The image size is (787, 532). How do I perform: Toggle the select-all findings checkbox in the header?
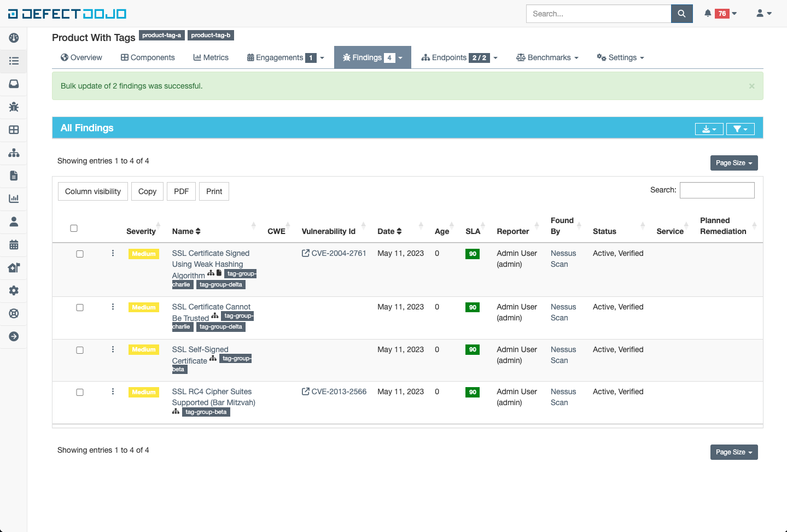pyautogui.click(x=74, y=228)
